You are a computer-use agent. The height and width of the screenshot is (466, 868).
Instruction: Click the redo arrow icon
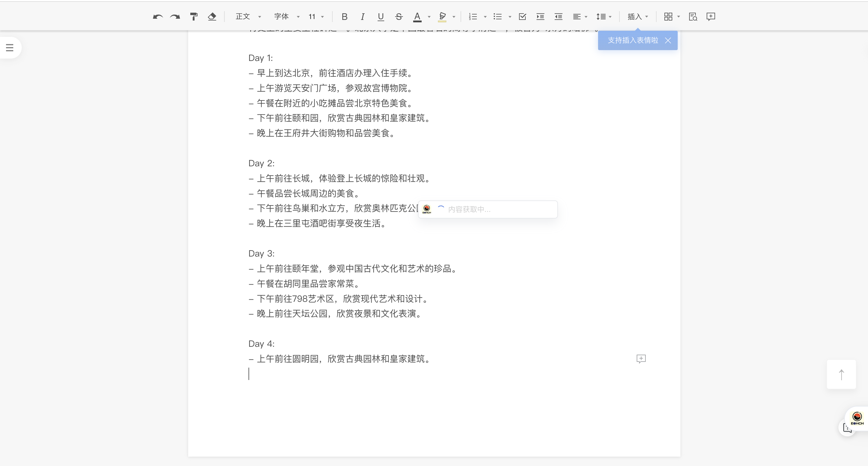175,17
